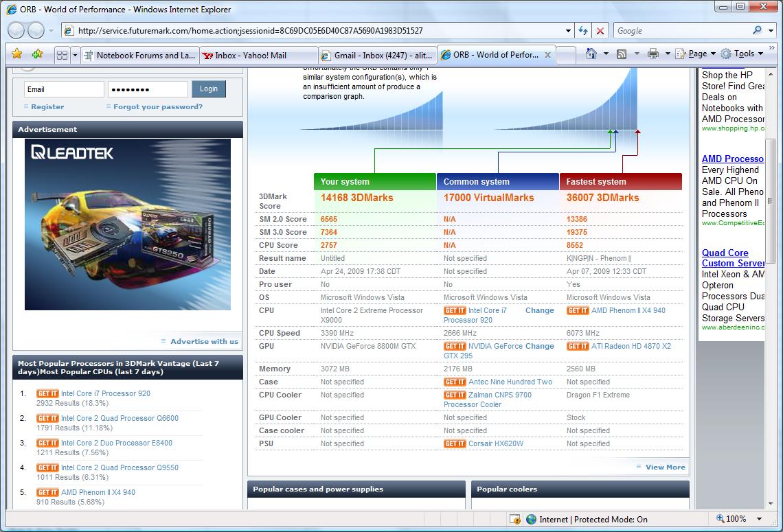Screen dimensions: 783x532
Task: Click GET IT beside Core 2 Duo E8400
Action: (47, 443)
